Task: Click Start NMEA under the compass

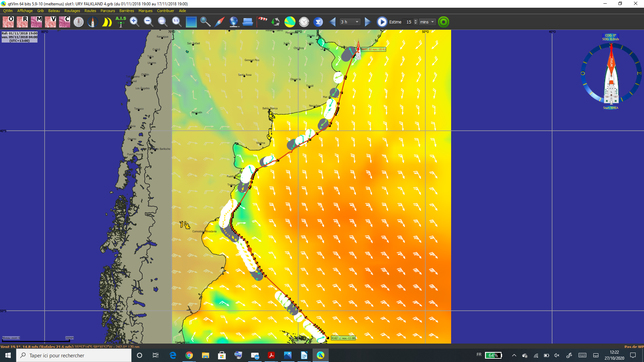Action: click(610, 108)
